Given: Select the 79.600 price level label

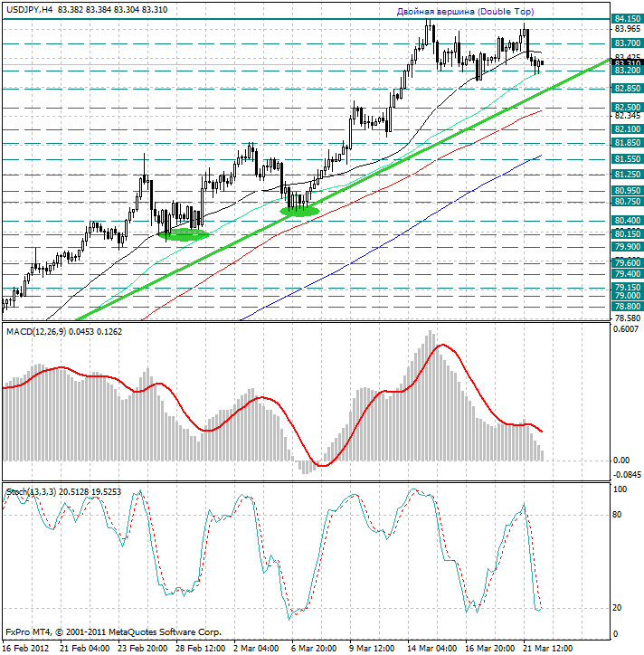Looking at the screenshot, I should 628,262.
